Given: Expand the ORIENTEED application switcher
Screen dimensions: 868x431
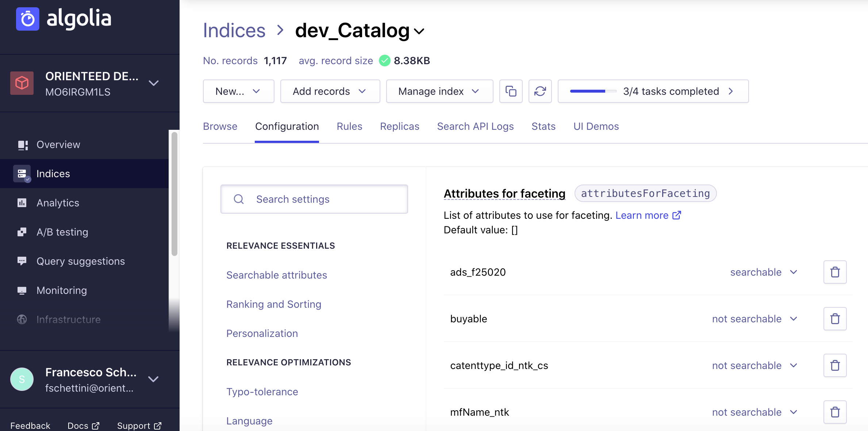Looking at the screenshot, I should pos(153,83).
